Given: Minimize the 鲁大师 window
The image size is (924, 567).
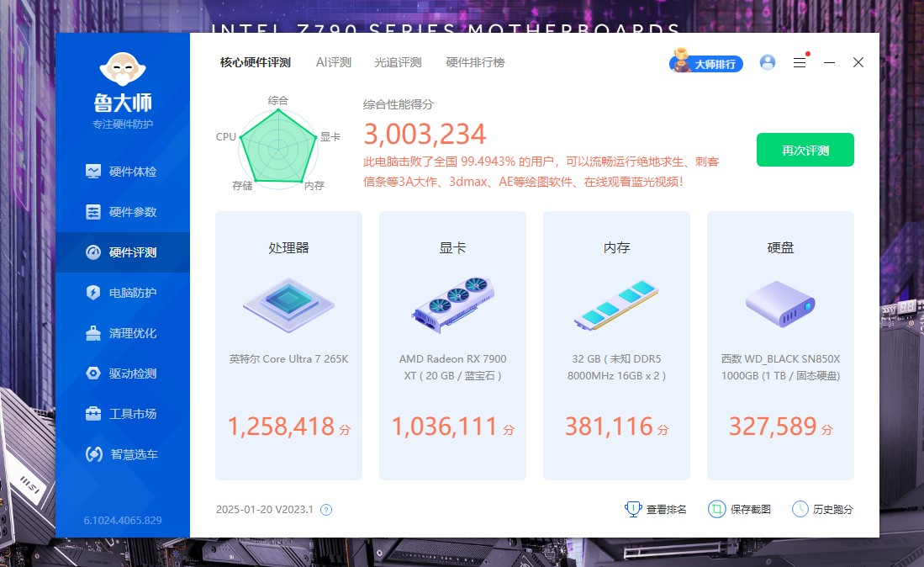Looking at the screenshot, I should click(x=829, y=62).
